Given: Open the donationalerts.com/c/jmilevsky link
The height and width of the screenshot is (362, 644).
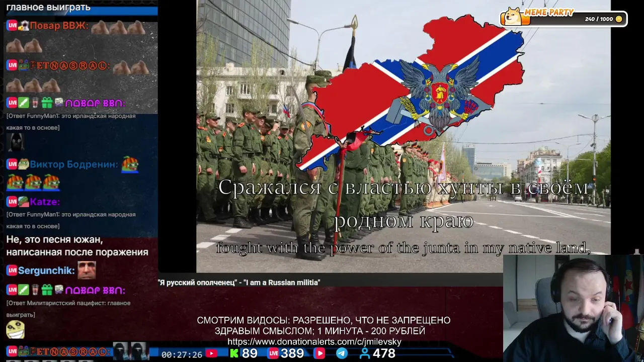Looking at the screenshot, I should click(x=314, y=342).
